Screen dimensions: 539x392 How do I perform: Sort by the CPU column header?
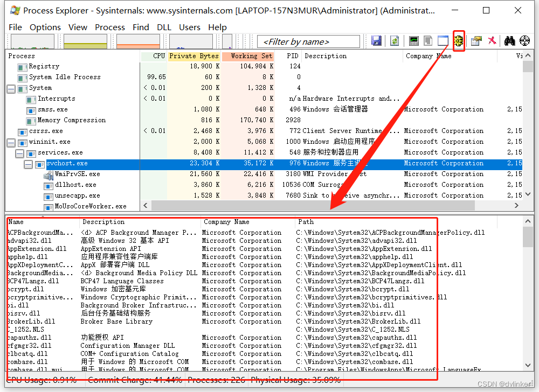(154, 56)
